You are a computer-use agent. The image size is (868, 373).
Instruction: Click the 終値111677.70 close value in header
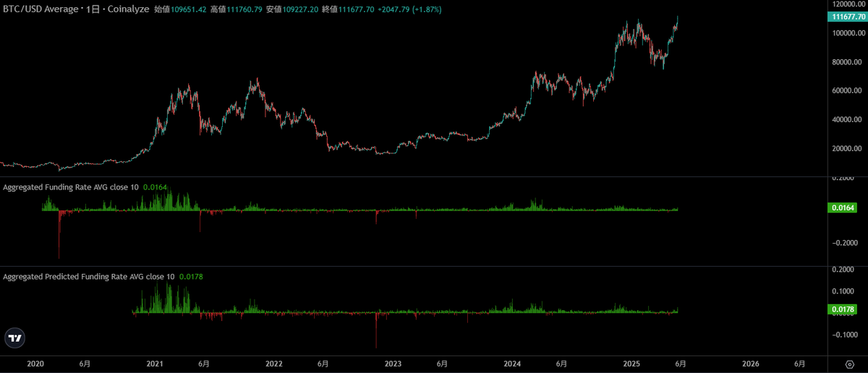[x=348, y=9]
